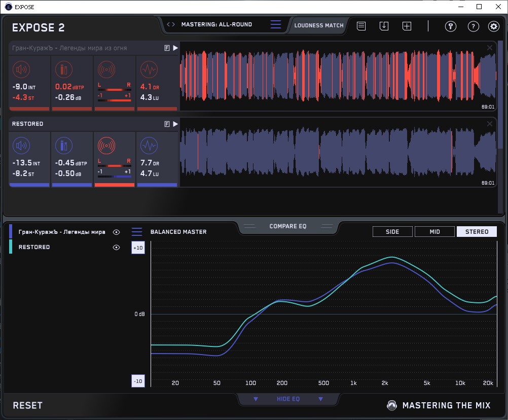508x420 pixels.
Task: Toggle LOUDNESS MATCH
Action: tap(319, 25)
